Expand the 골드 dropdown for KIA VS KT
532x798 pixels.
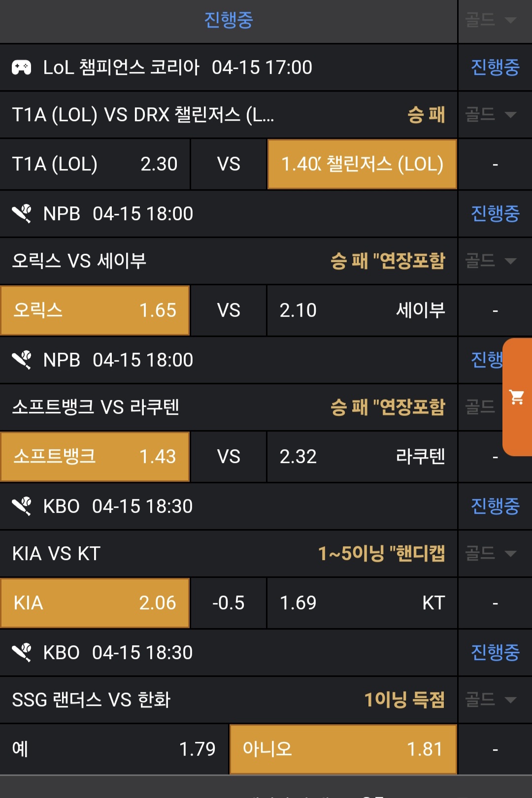click(x=491, y=553)
